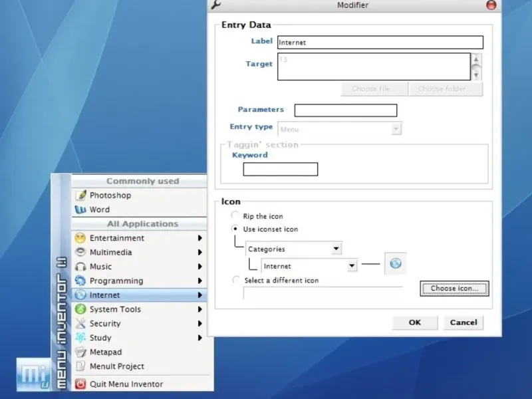Click the Internet globe icon preview
532x399 pixels.
(396, 263)
